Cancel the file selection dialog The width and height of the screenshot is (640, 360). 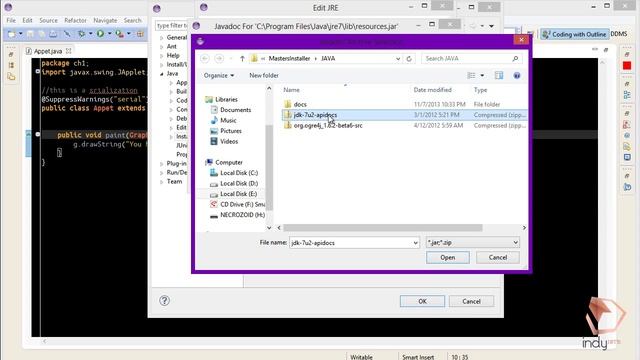[498, 258]
